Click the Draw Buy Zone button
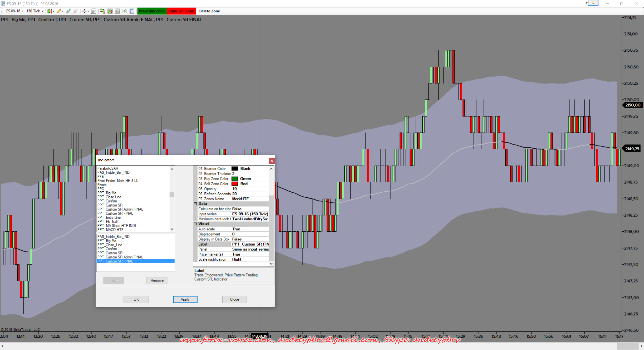644x350 pixels. coord(152,11)
